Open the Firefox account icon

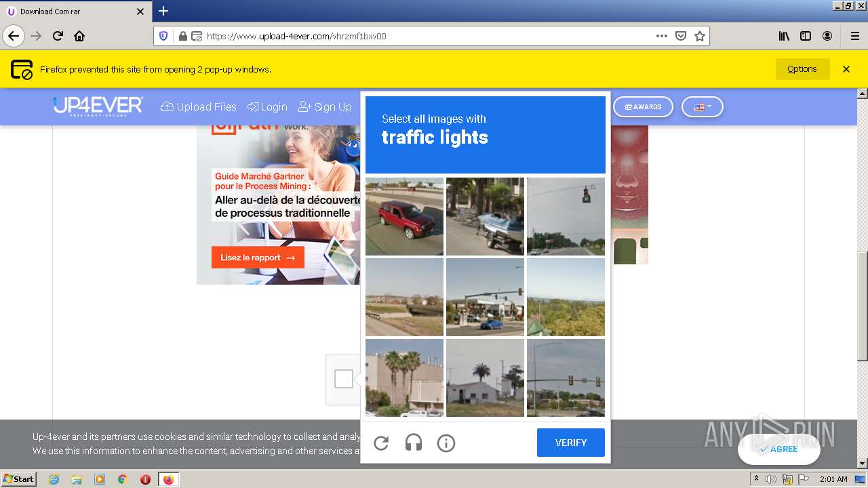pyautogui.click(x=827, y=36)
